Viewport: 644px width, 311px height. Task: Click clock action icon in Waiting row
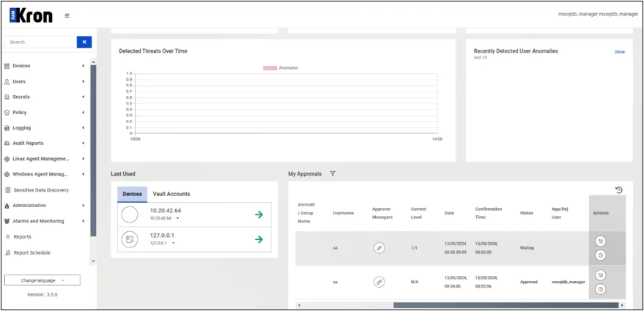601,255
